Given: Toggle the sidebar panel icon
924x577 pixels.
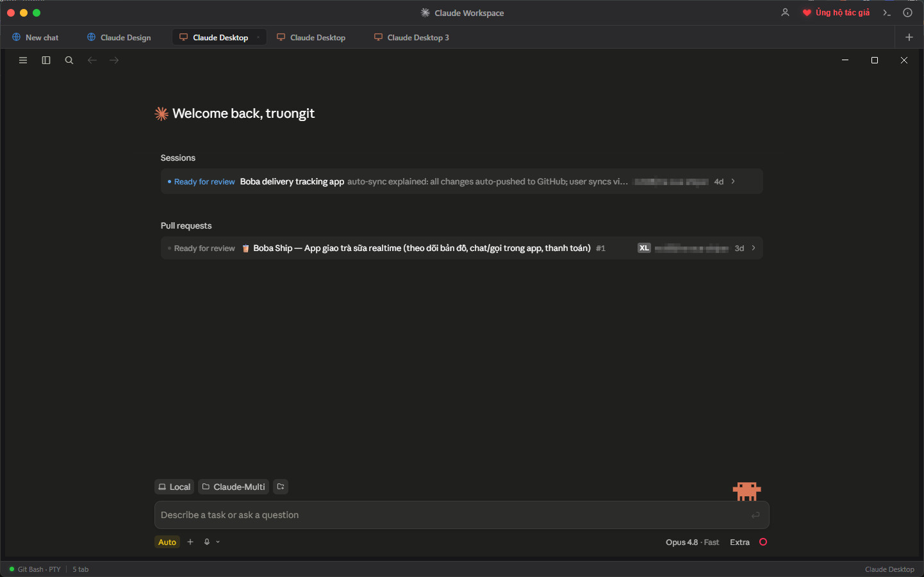Looking at the screenshot, I should pos(46,60).
